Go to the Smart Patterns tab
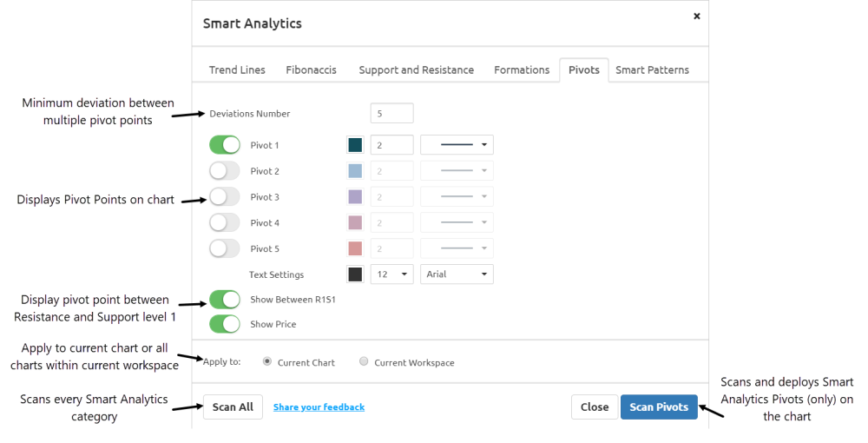 (x=652, y=69)
